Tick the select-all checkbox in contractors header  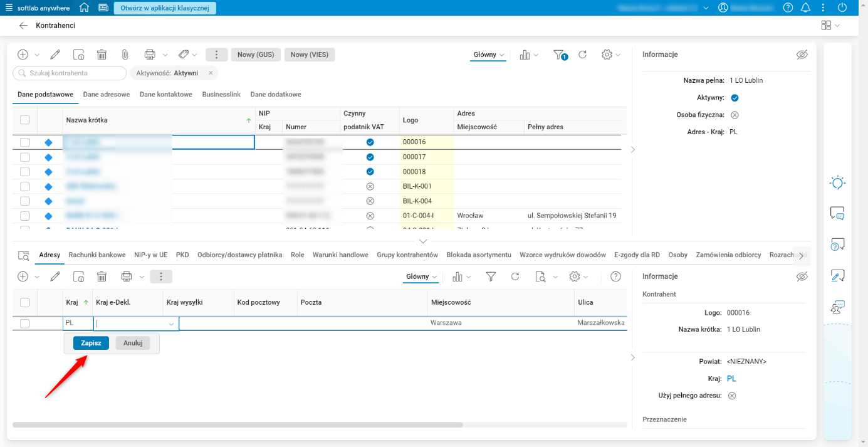25,120
